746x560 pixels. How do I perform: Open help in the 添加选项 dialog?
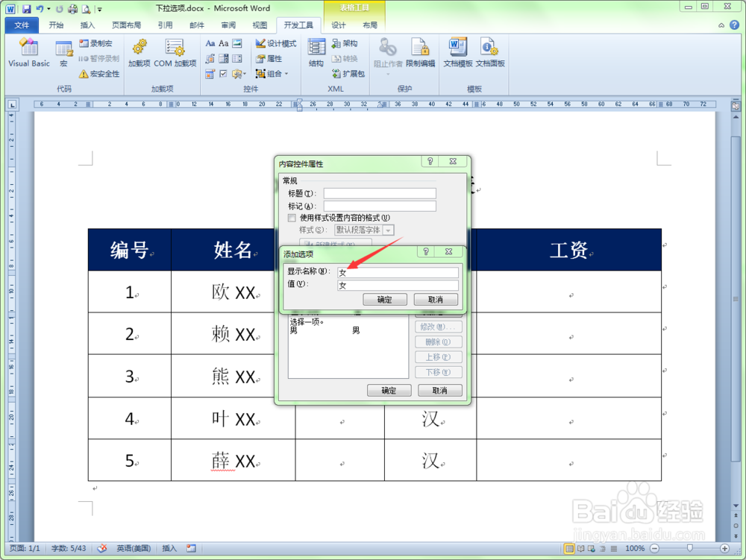point(426,251)
